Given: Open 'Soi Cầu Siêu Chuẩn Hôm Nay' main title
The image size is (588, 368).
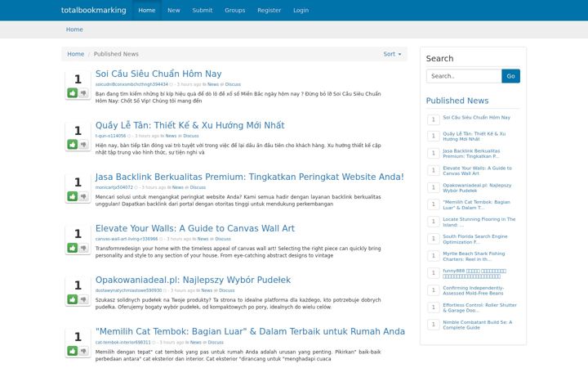Looking at the screenshot, I should pos(158,74).
